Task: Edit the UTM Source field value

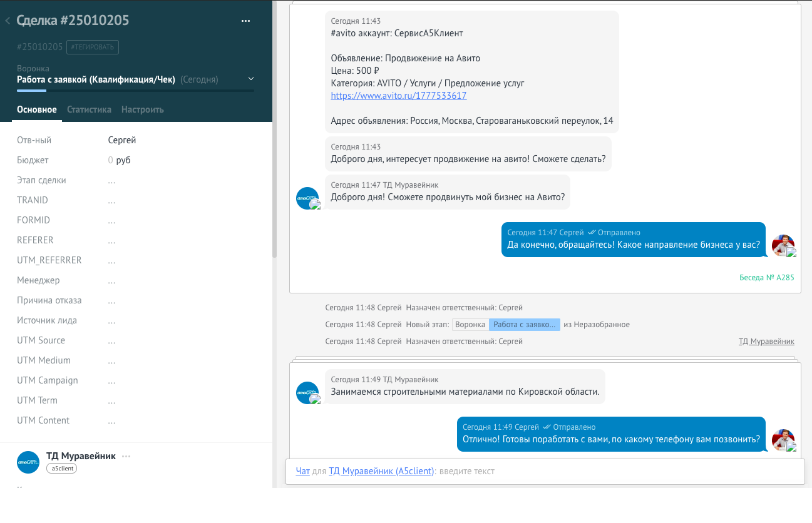Action: point(111,341)
